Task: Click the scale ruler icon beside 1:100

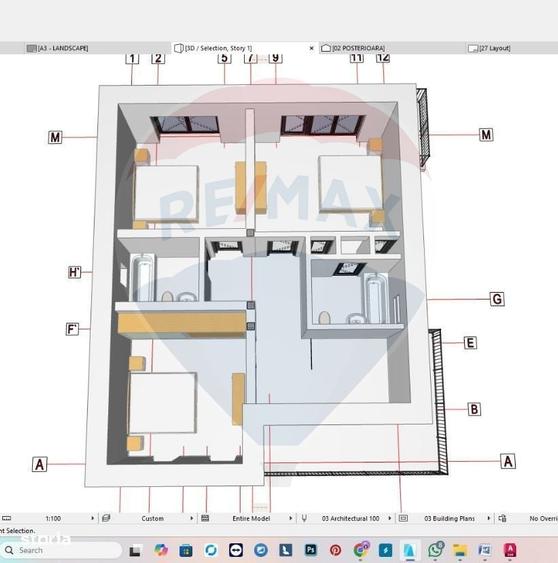Action: (6, 518)
